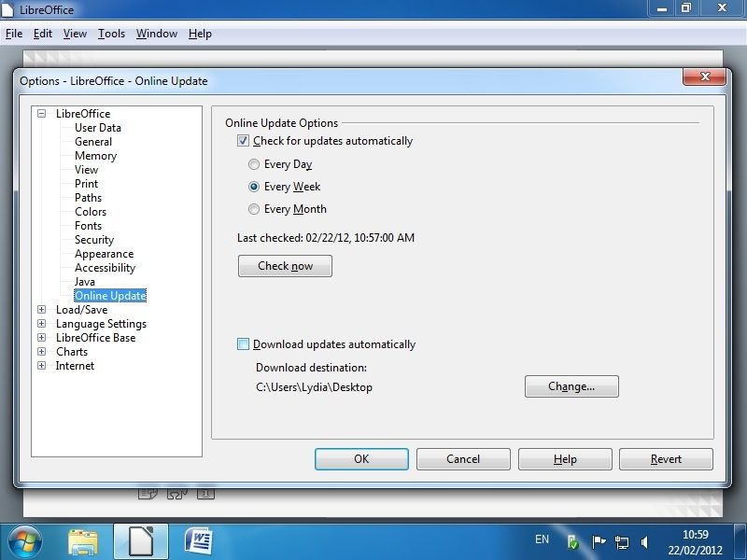Open the network connection tray icon

[x=621, y=542]
